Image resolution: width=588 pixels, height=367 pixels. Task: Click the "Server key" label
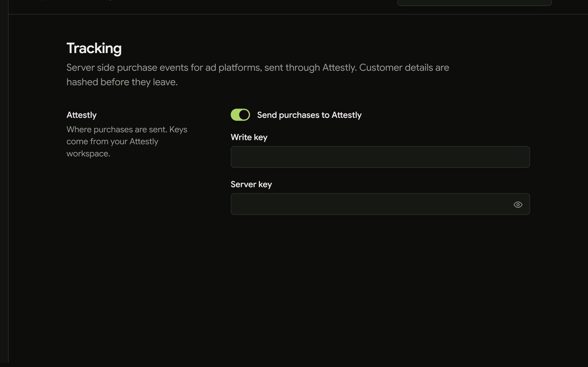[x=251, y=184]
